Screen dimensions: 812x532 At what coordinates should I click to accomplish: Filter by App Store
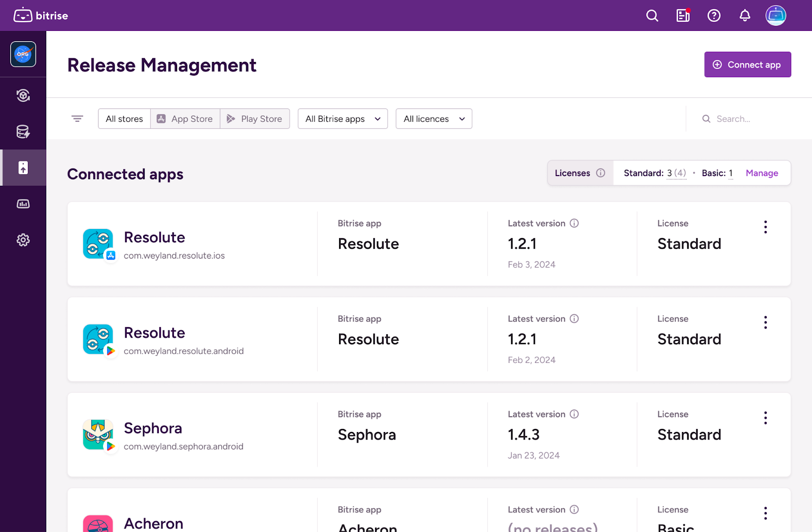coord(185,119)
